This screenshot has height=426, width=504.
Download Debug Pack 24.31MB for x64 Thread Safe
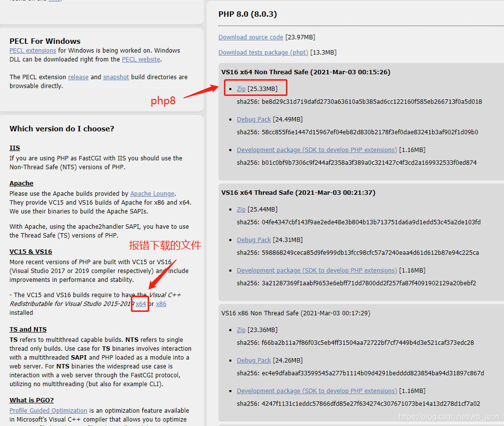(x=253, y=240)
